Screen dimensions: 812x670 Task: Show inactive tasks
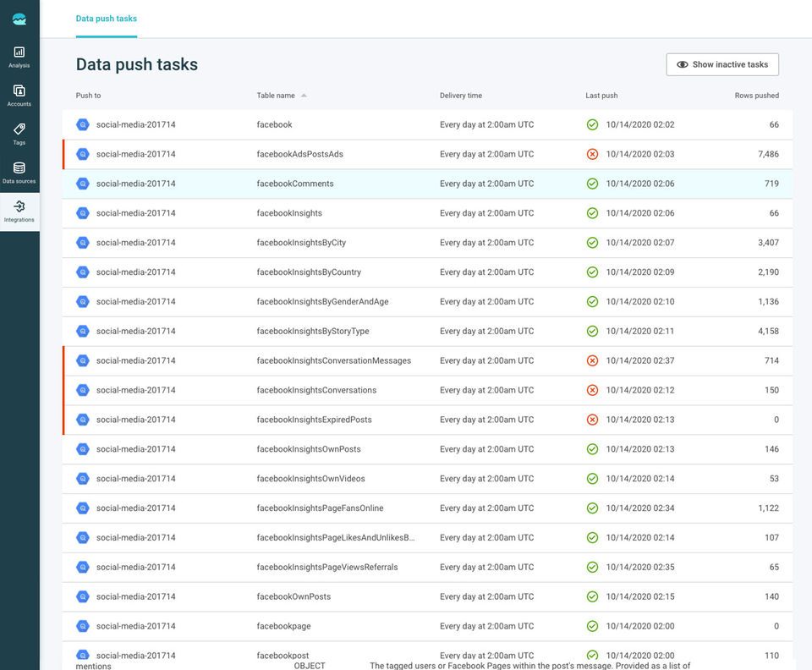click(722, 64)
